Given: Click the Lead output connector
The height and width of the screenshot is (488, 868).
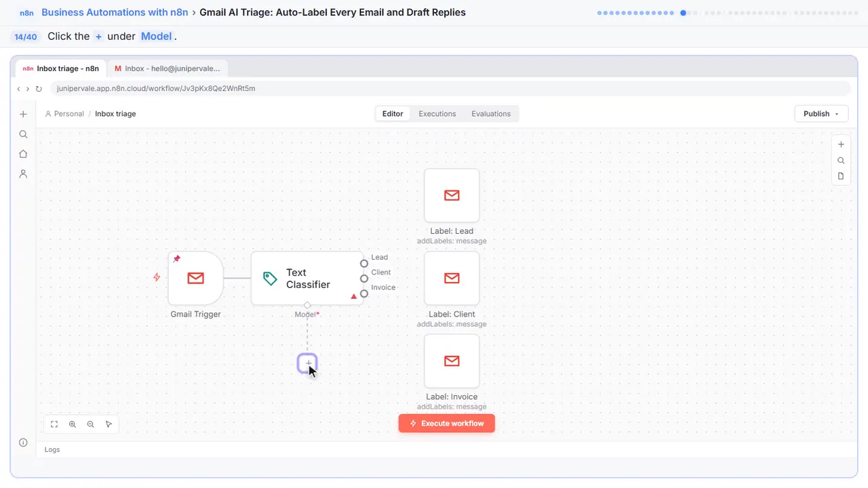Looking at the screenshot, I should click(x=364, y=263).
